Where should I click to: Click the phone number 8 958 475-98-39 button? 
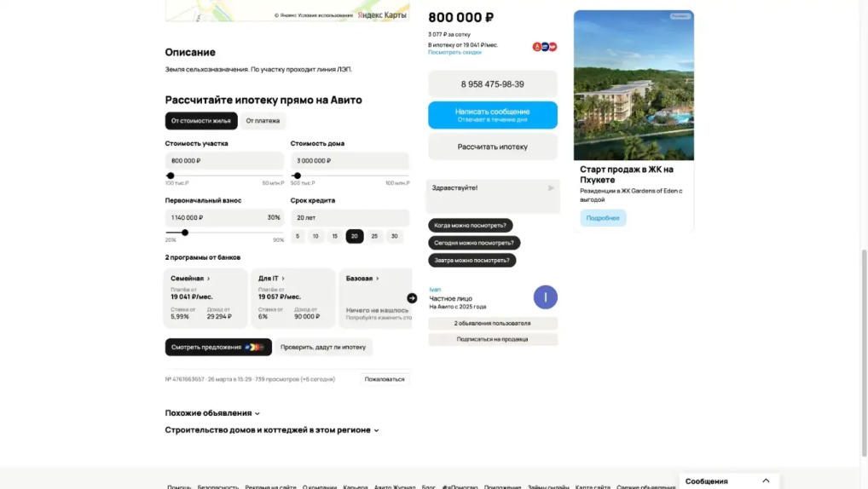493,84
